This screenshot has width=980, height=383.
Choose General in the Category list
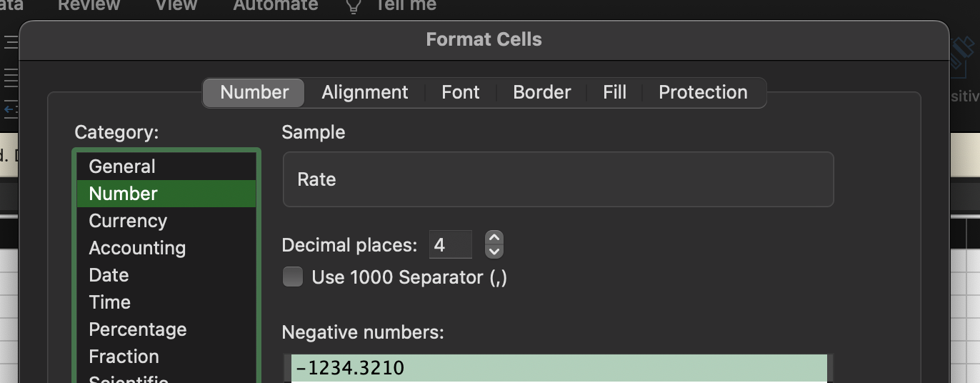click(122, 166)
